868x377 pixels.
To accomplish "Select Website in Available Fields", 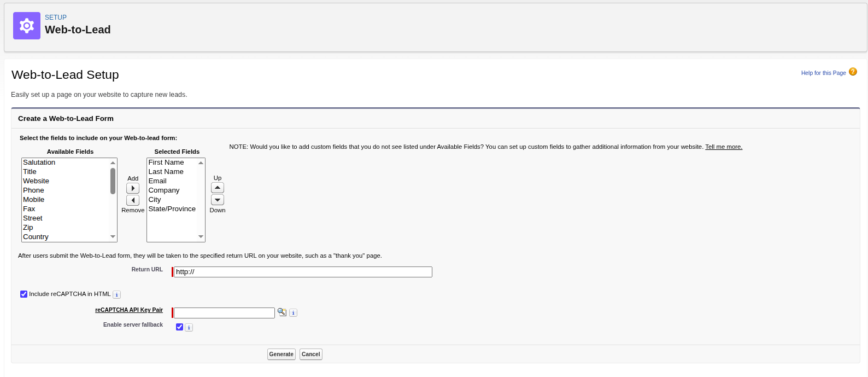I will [x=36, y=181].
